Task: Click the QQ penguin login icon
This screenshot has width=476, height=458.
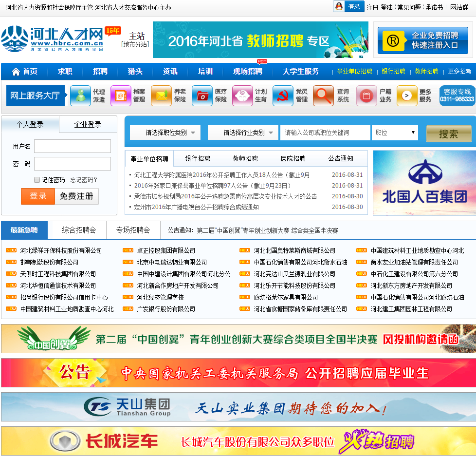Action: coord(339,6)
